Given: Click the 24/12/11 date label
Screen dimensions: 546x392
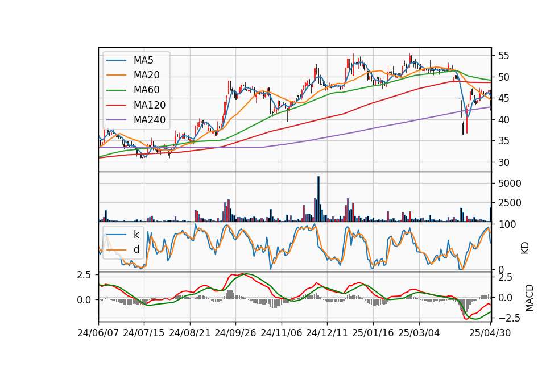Looking at the screenshot, I should pyautogui.click(x=327, y=333).
